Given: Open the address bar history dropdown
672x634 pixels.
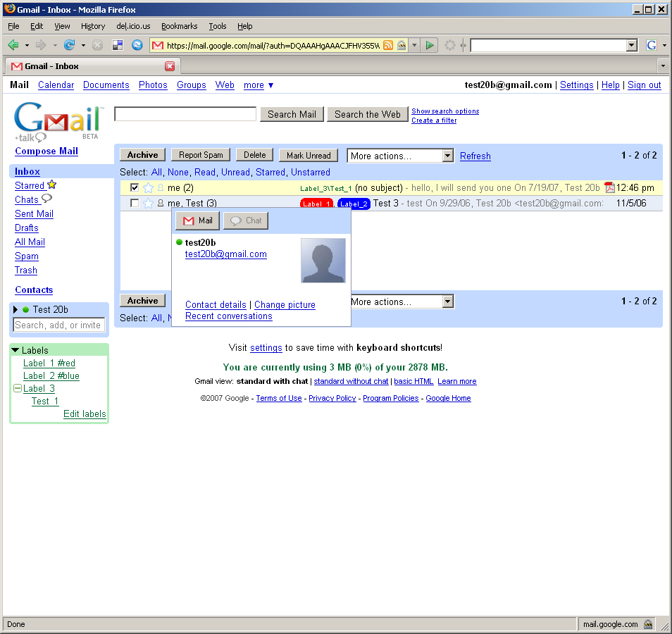Looking at the screenshot, I should (x=414, y=45).
